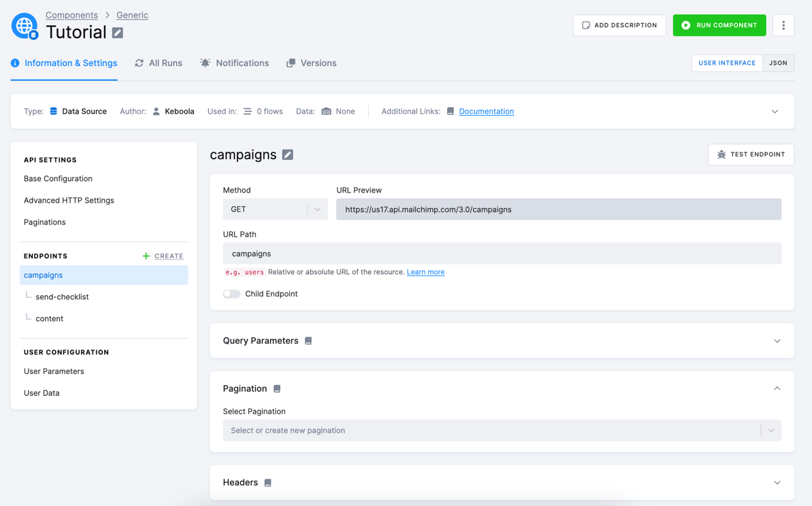Switch to User Interface view
Screen dimensions: 812x506
(726, 63)
